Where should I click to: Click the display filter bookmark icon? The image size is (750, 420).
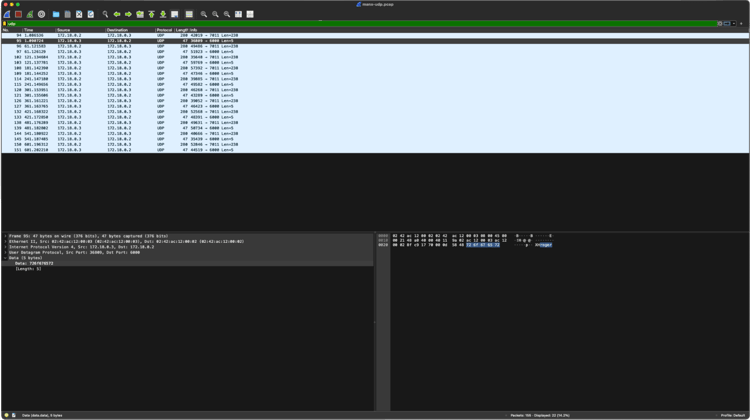click(x=5, y=23)
